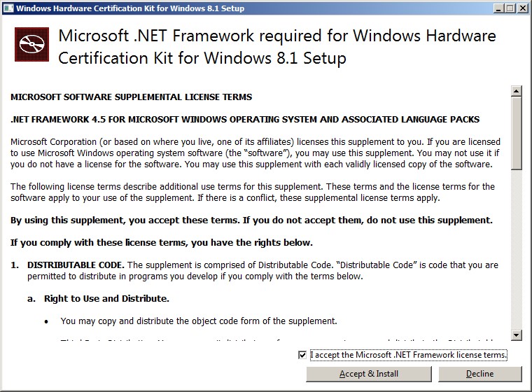Click the license scrollbar up arrow
This screenshot has height=392, width=532.
pos(517,91)
